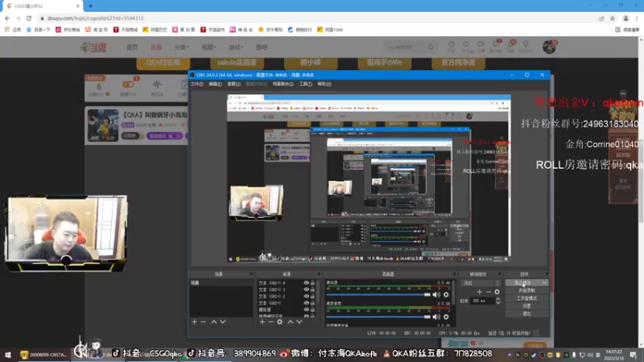Toggle lock on 媒体源 source
The height and width of the screenshot is (362, 644).
pyautogui.click(x=312, y=310)
